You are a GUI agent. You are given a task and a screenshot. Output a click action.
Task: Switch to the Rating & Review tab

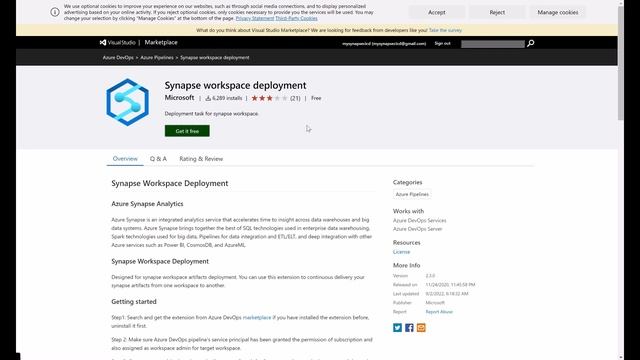click(201, 159)
